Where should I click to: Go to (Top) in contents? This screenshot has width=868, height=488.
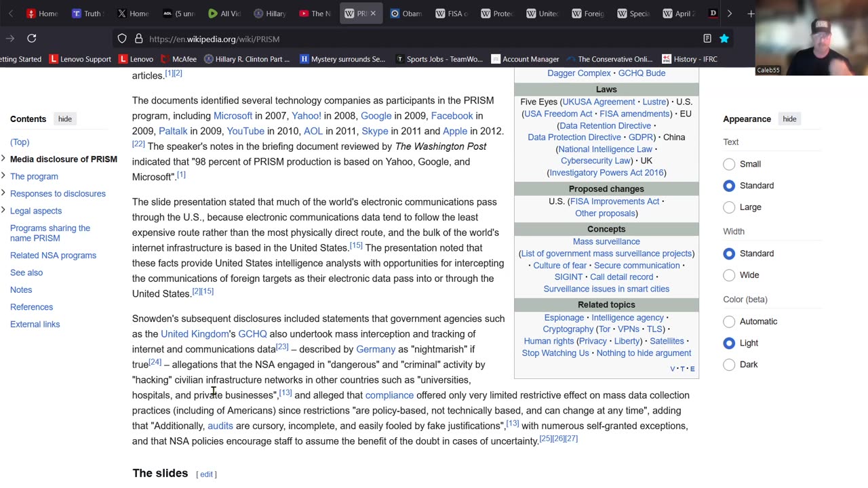pyautogui.click(x=20, y=142)
